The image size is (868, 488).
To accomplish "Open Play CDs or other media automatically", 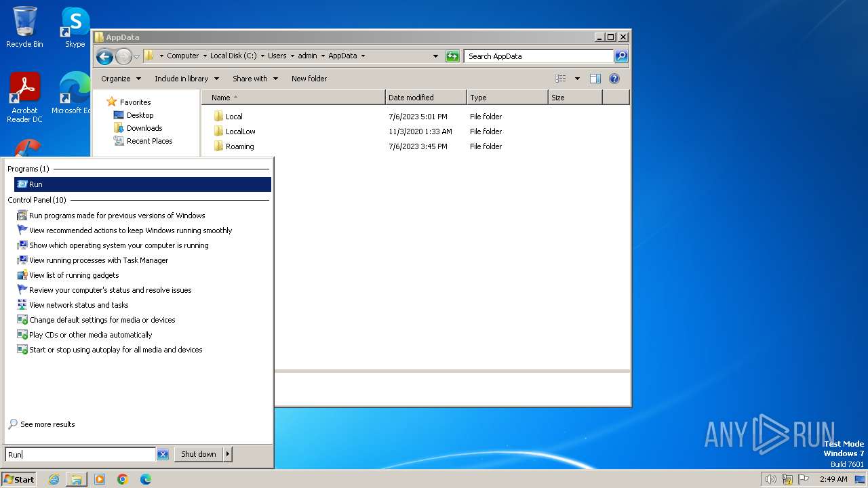I will click(142, 335).
